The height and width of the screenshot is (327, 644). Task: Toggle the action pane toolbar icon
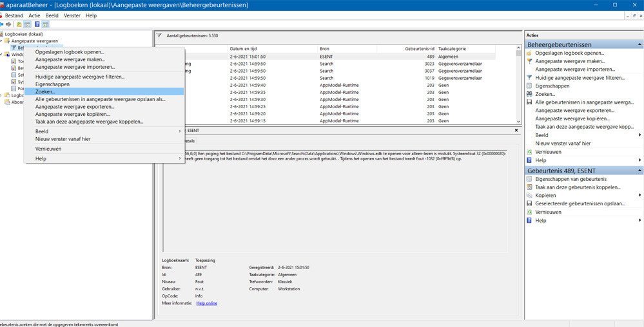click(45, 24)
